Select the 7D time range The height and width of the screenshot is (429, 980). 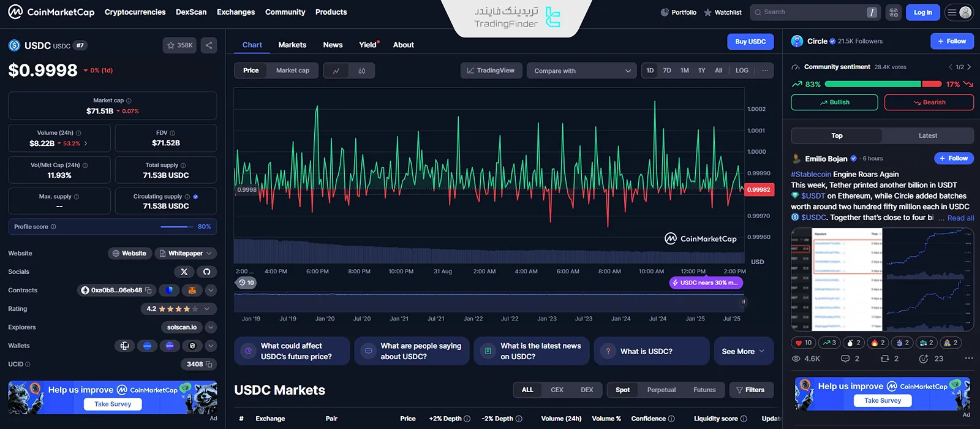pos(667,70)
